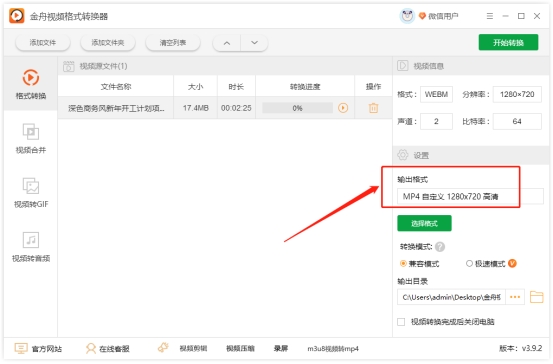Play the listed video file preview
Screen dimensions: 553x364
point(343,108)
